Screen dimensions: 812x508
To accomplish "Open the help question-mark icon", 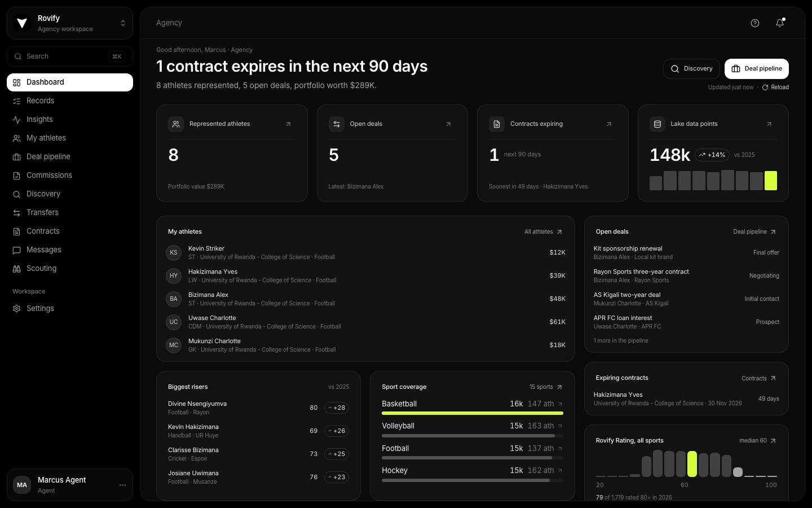I will [755, 23].
